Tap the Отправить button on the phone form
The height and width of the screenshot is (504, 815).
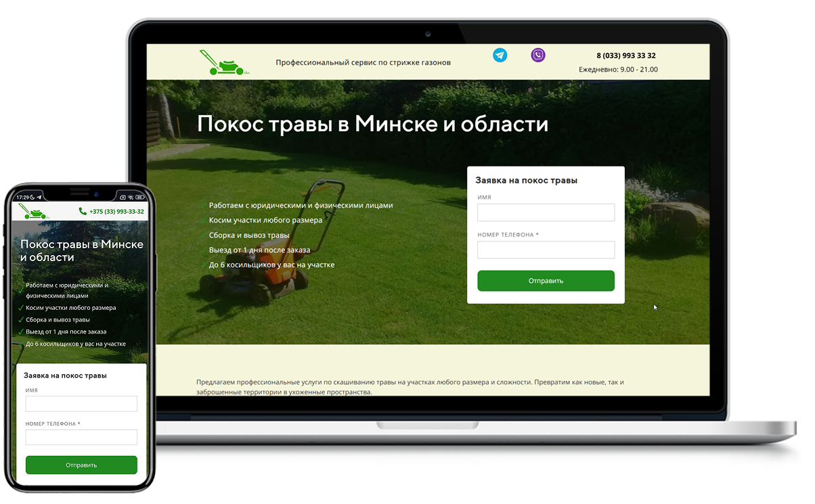point(81,465)
